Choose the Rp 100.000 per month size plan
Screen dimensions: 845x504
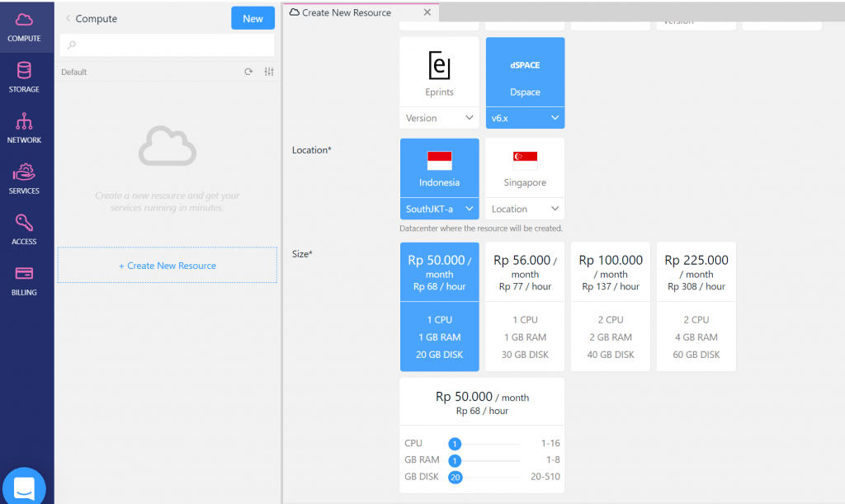(x=610, y=305)
